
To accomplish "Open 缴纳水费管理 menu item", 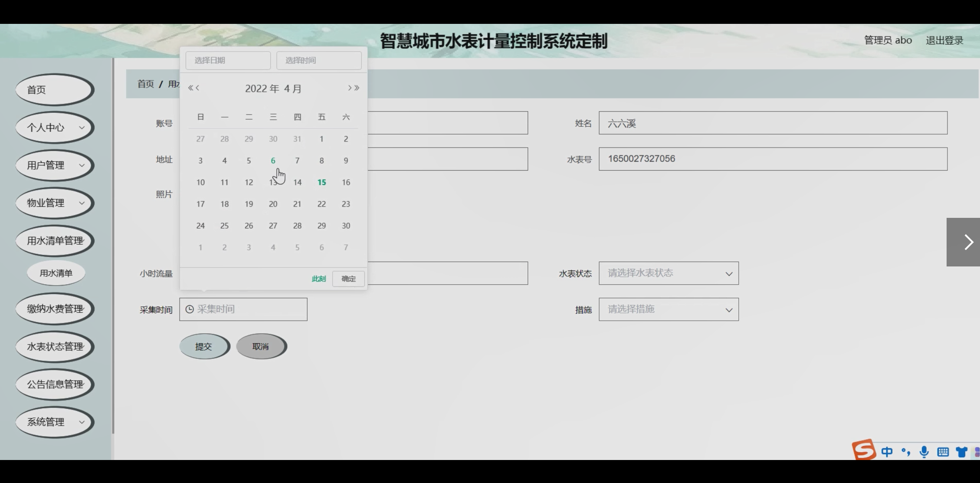I will click(x=55, y=309).
